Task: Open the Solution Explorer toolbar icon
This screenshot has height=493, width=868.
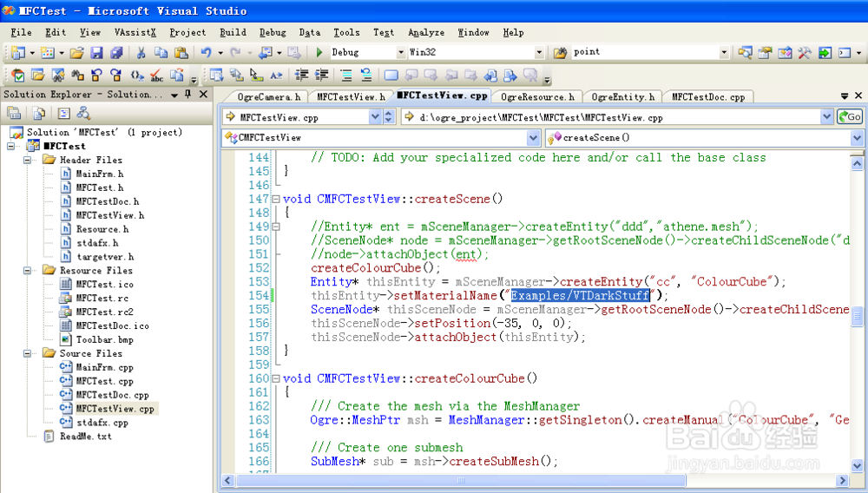Action: click(x=745, y=53)
